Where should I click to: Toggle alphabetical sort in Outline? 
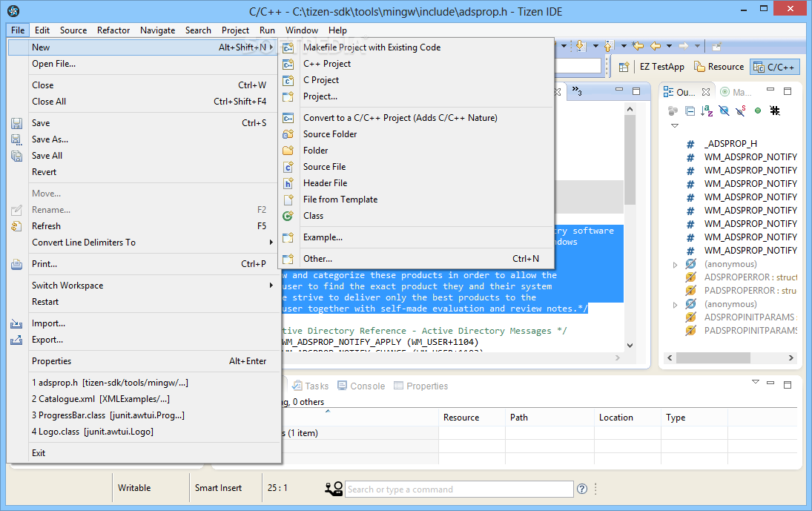[707, 111]
